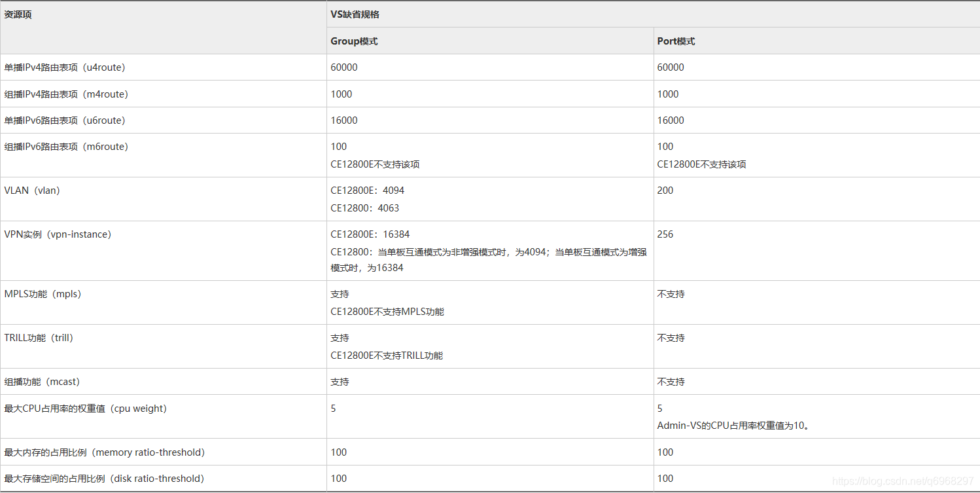Click Group模式 100 for memory ratio-threshold
The width and height of the screenshot is (980, 493).
coord(339,452)
